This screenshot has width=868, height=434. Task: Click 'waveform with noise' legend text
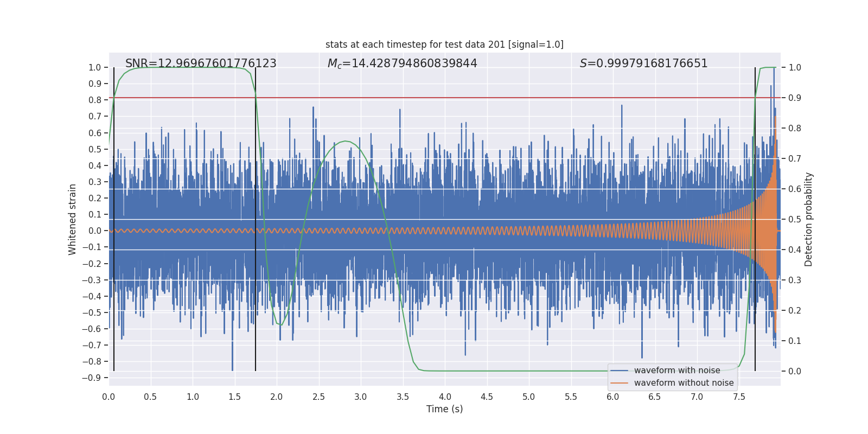click(x=677, y=371)
